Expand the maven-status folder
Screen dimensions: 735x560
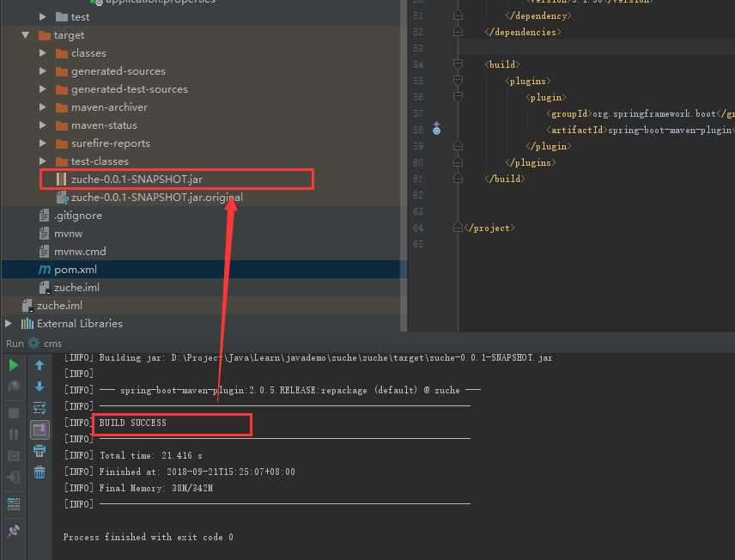pyautogui.click(x=43, y=125)
